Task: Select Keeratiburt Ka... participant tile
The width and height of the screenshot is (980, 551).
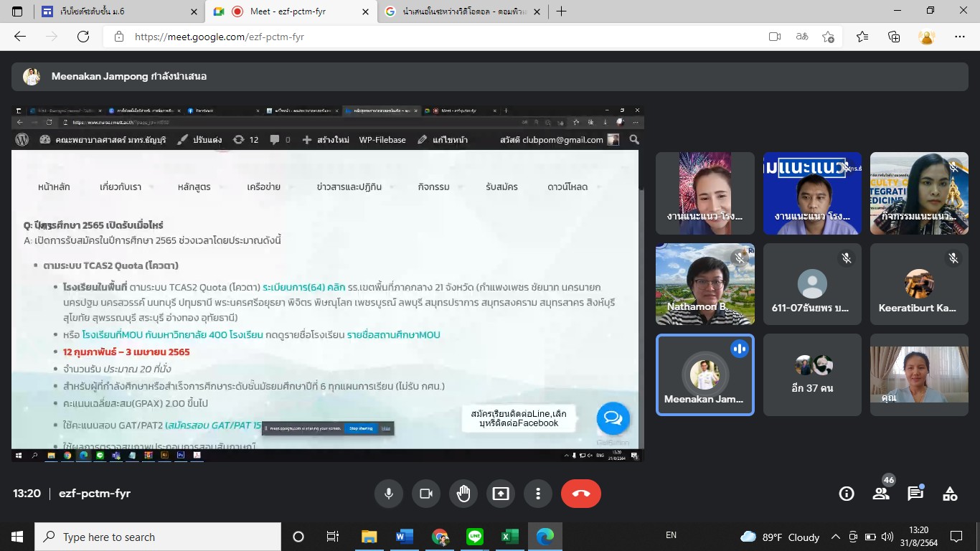Action: [x=919, y=284]
